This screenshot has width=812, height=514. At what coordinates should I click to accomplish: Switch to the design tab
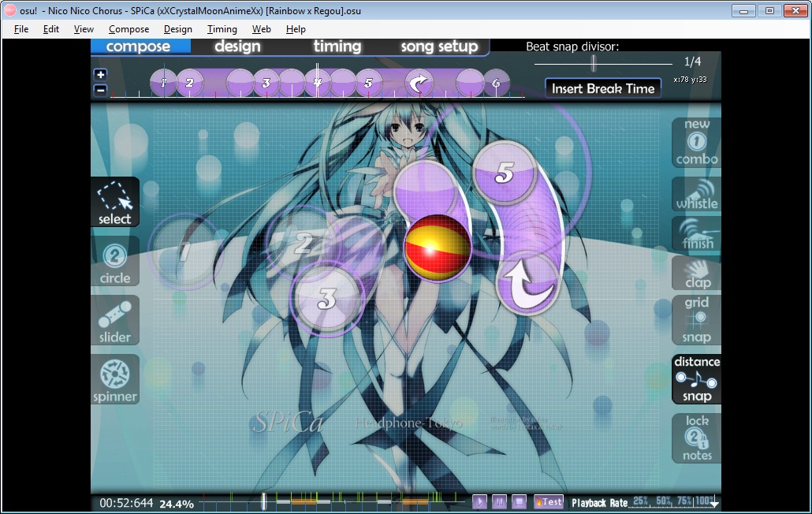click(x=238, y=46)
